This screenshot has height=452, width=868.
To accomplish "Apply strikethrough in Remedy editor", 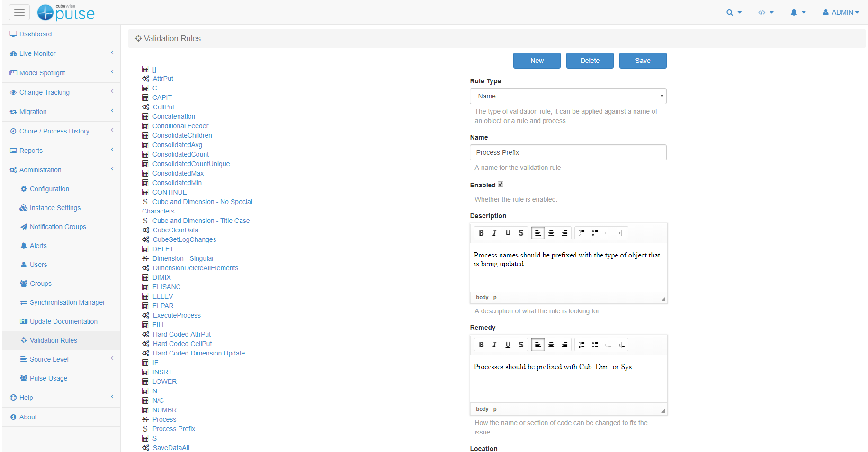I will 521,345.
